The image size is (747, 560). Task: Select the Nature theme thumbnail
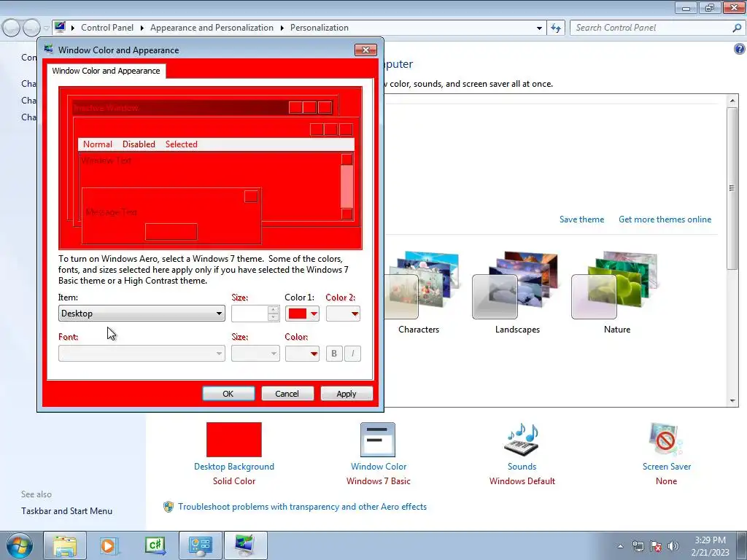point(614,285)
